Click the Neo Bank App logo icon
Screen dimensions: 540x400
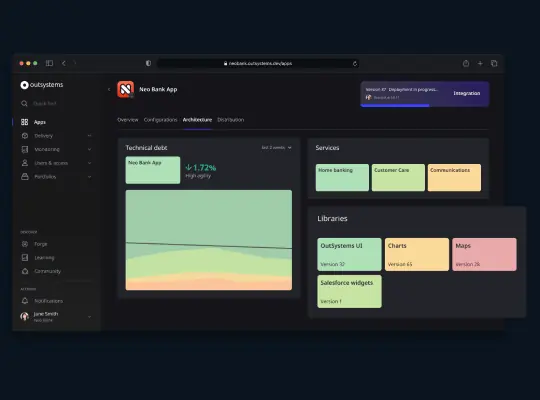coord(125,90)
